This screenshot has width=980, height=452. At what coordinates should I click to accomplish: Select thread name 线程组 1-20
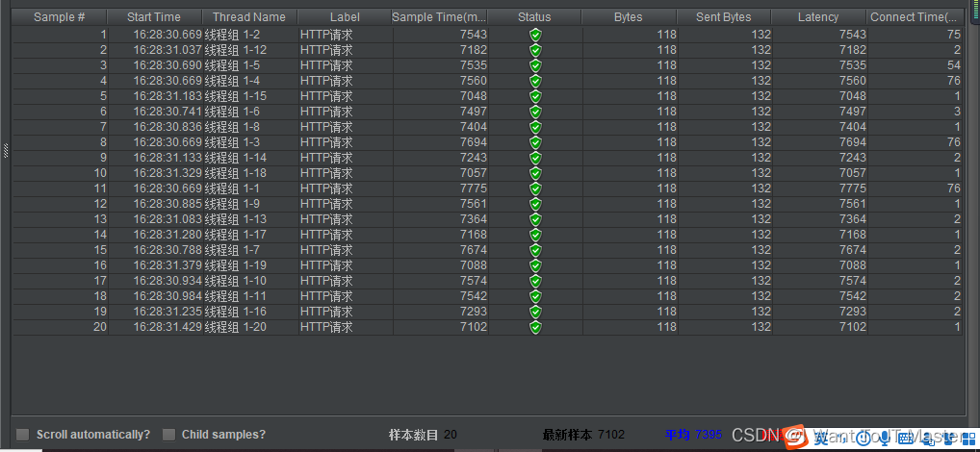pos(236,327)
